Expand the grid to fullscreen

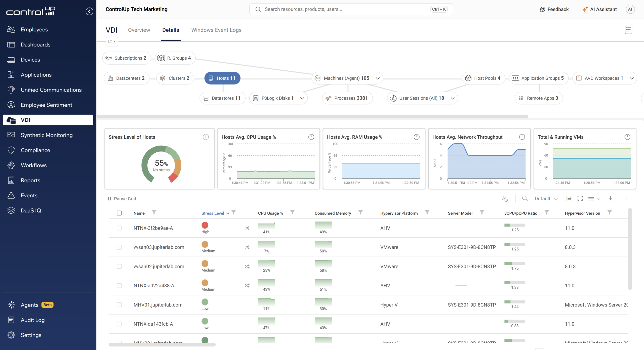(580, 199)
